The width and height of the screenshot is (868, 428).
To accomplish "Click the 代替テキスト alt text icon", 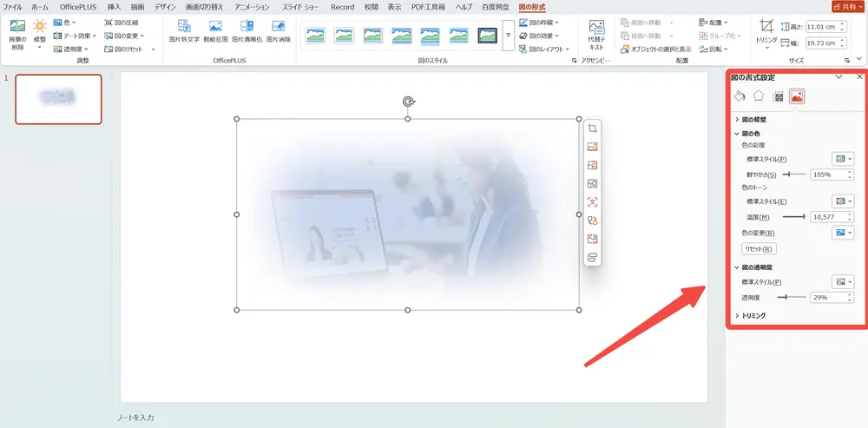I will 596,27.
